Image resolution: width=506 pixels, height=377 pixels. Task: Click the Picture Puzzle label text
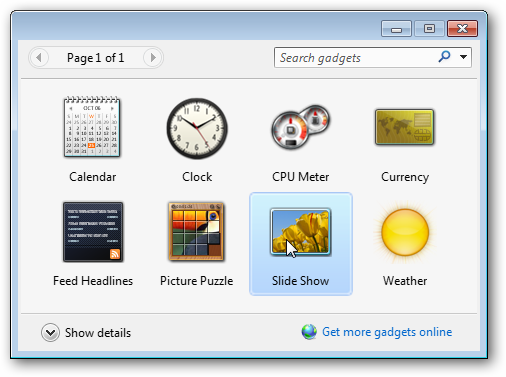[x=197, y=281]
